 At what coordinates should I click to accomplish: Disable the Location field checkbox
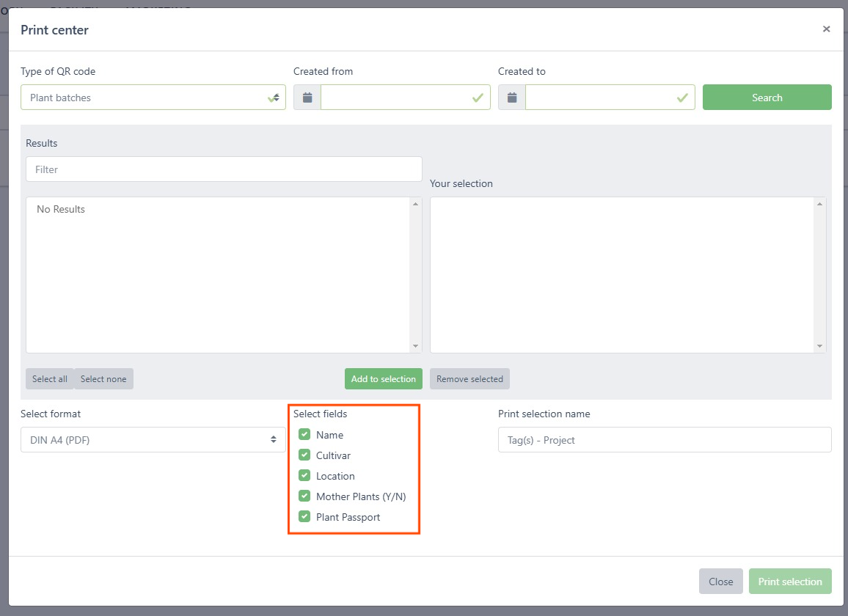click(304, 476)
